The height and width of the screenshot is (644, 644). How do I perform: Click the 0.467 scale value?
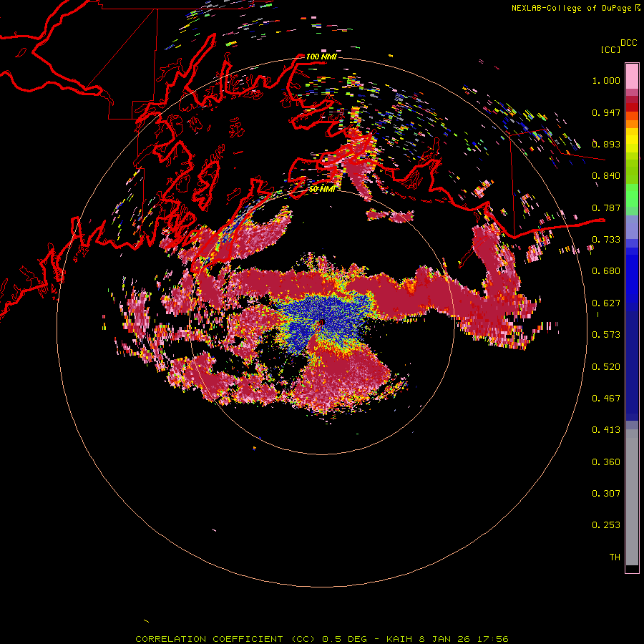(606, 399)
